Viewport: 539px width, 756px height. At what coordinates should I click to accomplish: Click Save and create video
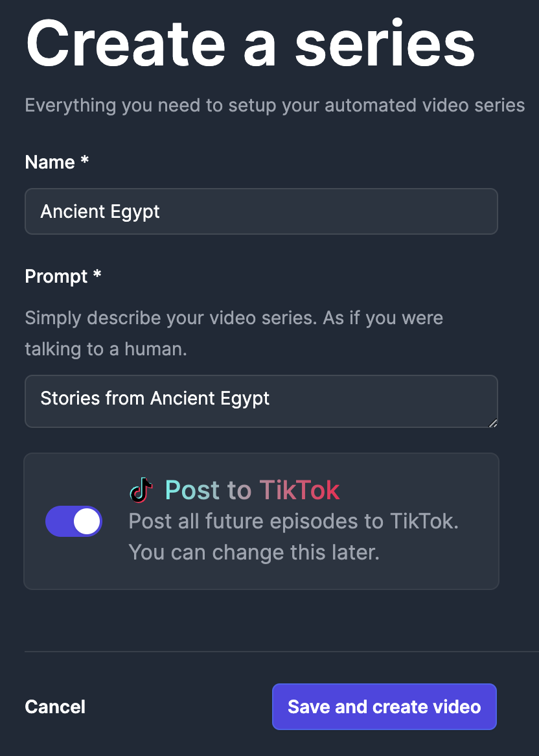pos(384,707)
